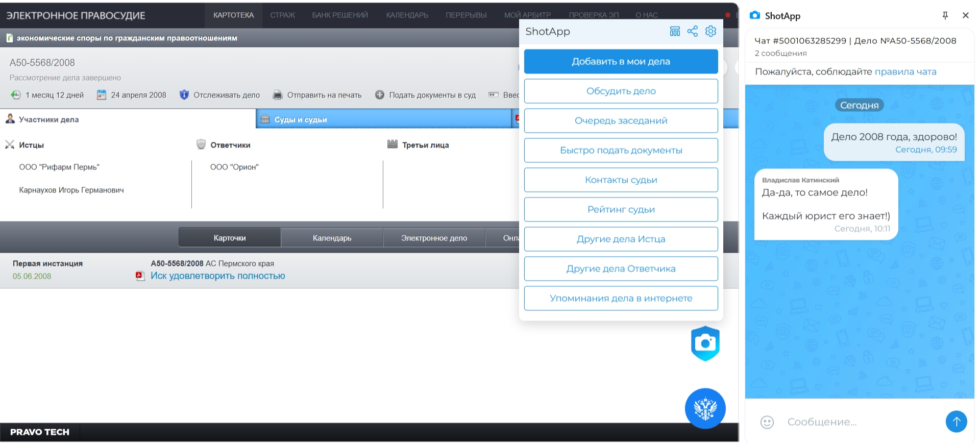
Task: Open БАНК РЕШЕНИЙ in top menu
Action: point(340,15)
